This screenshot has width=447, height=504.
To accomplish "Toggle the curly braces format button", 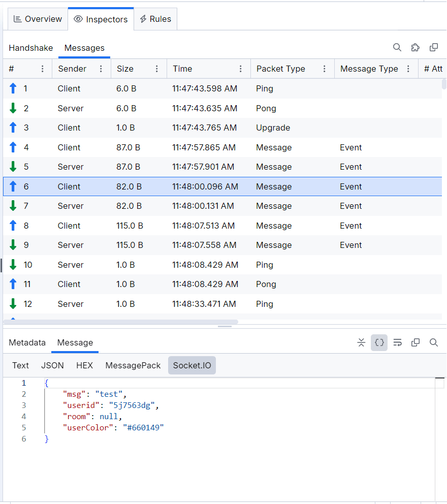I will (x=379, y=342).
